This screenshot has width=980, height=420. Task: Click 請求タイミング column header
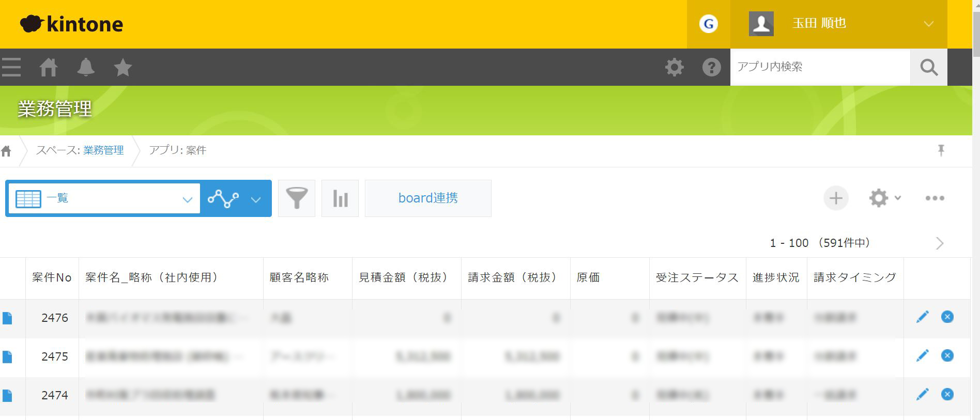[855, 277]
